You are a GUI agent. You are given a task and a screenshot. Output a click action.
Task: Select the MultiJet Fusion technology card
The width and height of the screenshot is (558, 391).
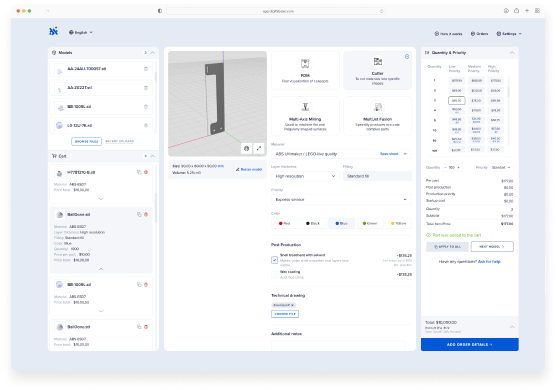[x=378, y=116]
